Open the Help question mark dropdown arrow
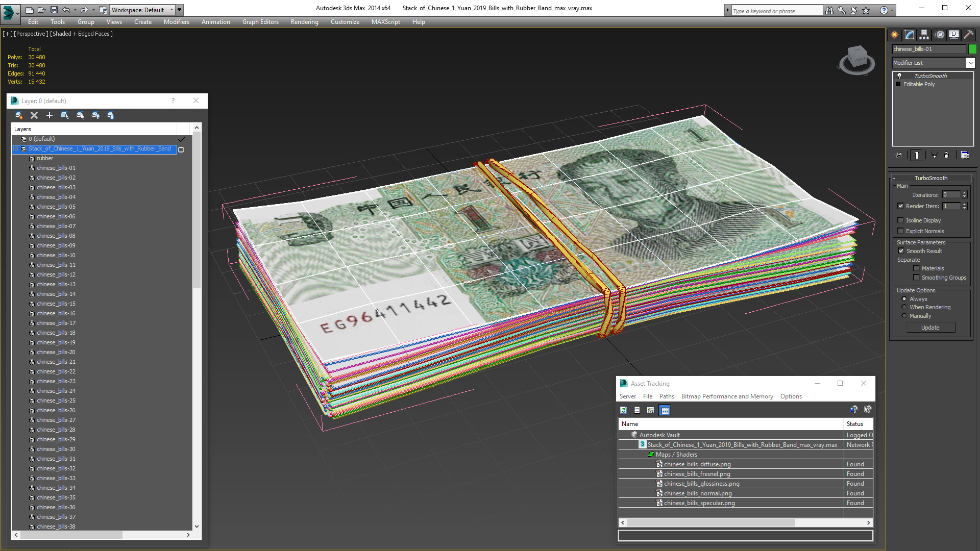Image resolution: width=980 pixels, height=551 pixels. (892, 10)
